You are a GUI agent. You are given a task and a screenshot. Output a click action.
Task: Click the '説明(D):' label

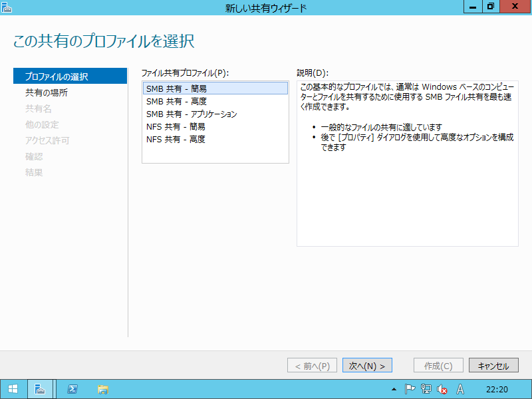pos(313,72)
